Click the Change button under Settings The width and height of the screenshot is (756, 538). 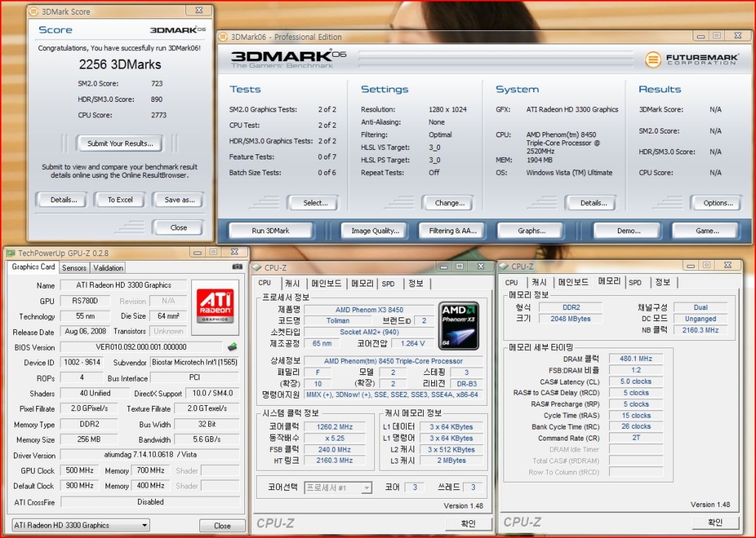point(450,203)
